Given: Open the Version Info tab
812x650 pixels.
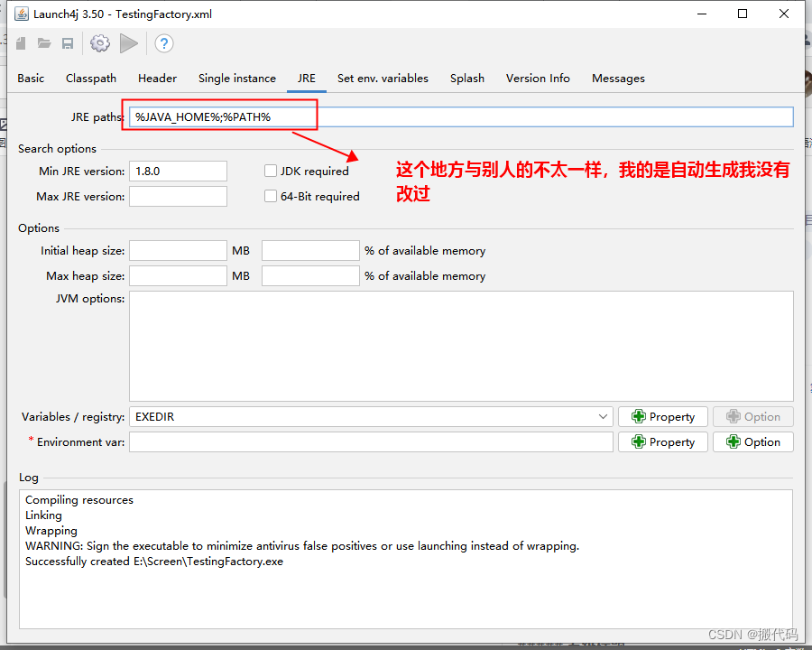Looking at the screenshot, I should 538,79.
